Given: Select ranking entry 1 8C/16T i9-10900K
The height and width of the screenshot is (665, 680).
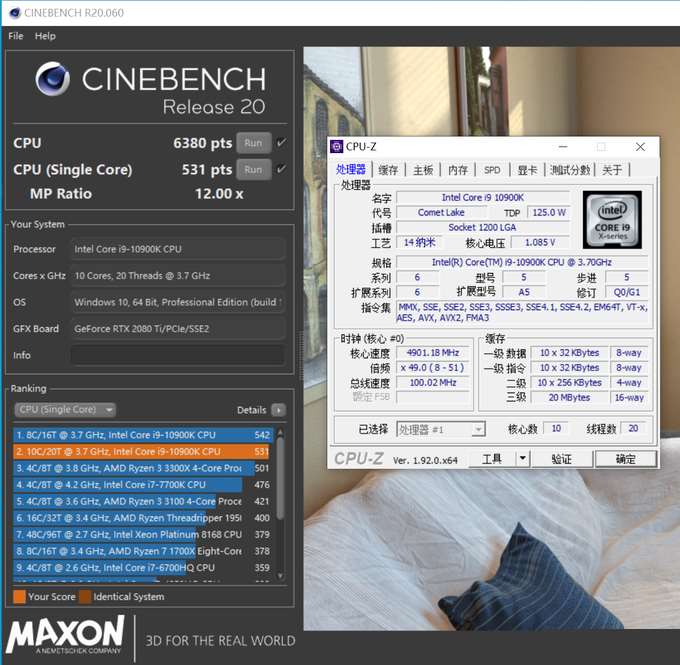Looking at the screenshot, I should [143, 435].
